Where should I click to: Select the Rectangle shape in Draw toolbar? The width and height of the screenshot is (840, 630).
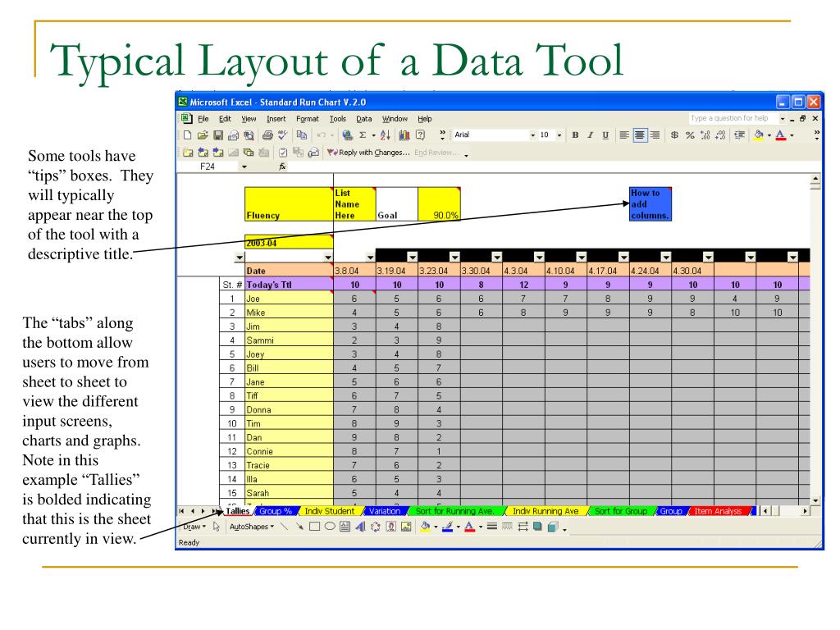tap(314, 527)
